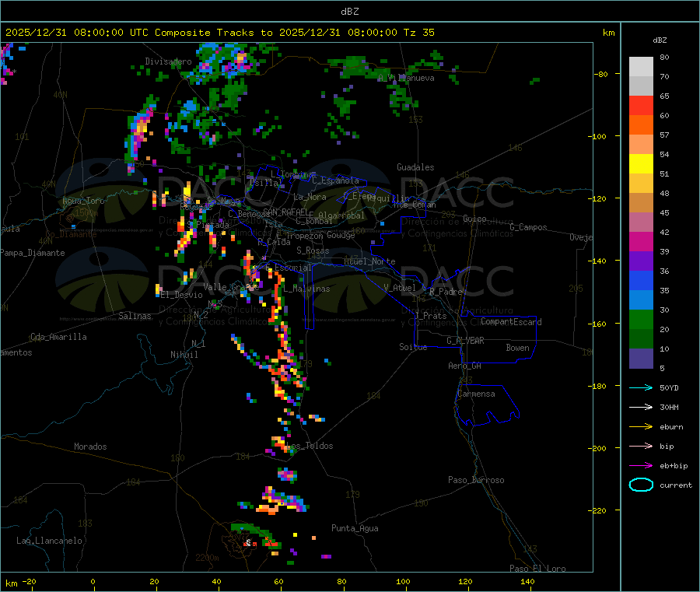This screenshot has height=592, width=700.
Task: Click the J_Prats location label
Action: (430, 315)
